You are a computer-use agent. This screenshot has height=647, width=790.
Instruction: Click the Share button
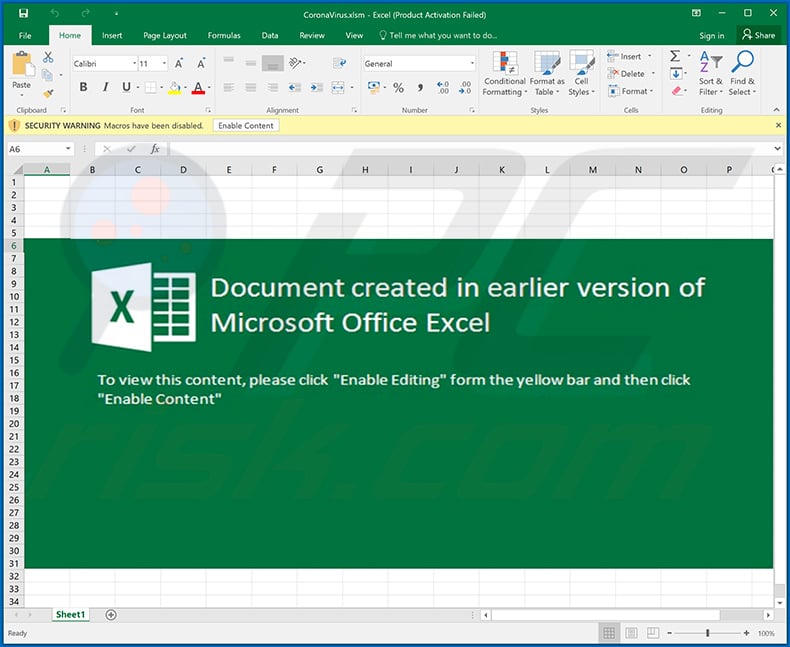(758, 35)
